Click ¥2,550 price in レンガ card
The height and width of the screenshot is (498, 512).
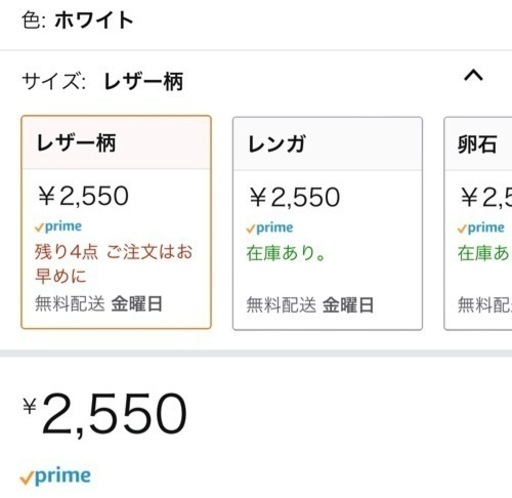click(295, 197)
